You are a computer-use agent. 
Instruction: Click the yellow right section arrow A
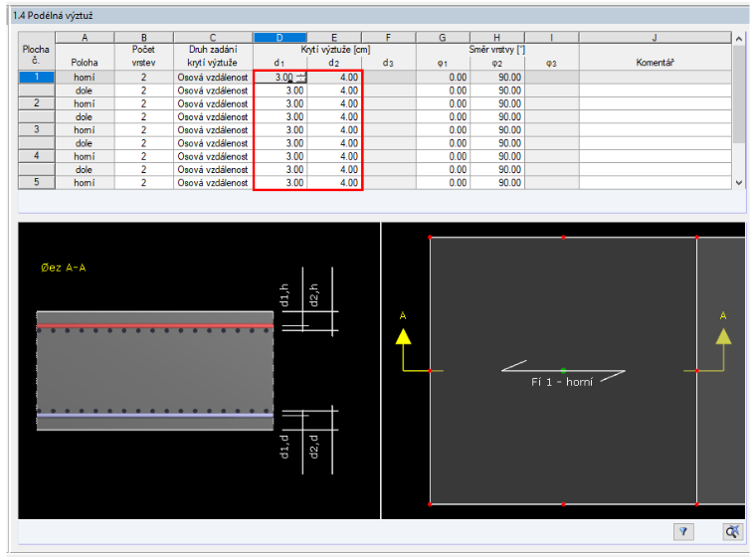point(723,335)
